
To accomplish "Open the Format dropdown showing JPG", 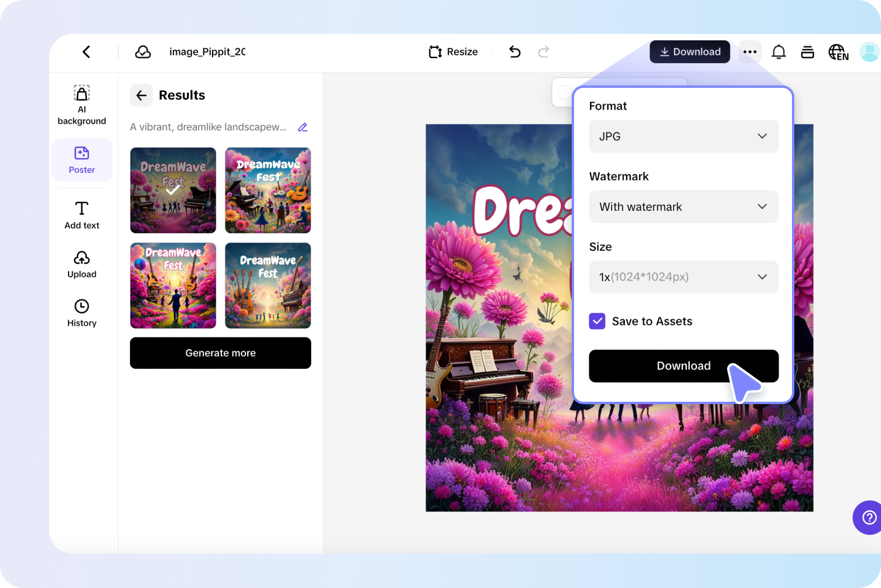I will point(684,136).
